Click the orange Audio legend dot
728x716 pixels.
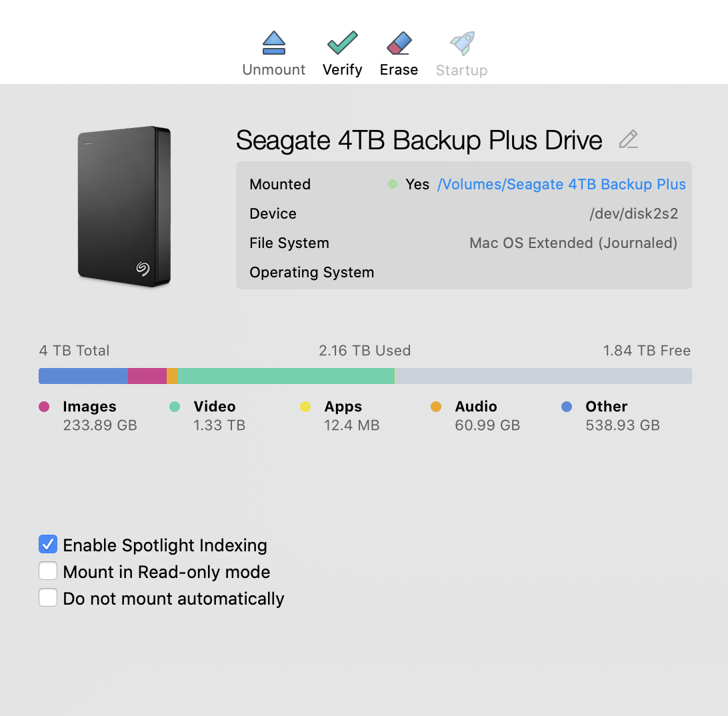pyautogui.click(x=436, y=407)
